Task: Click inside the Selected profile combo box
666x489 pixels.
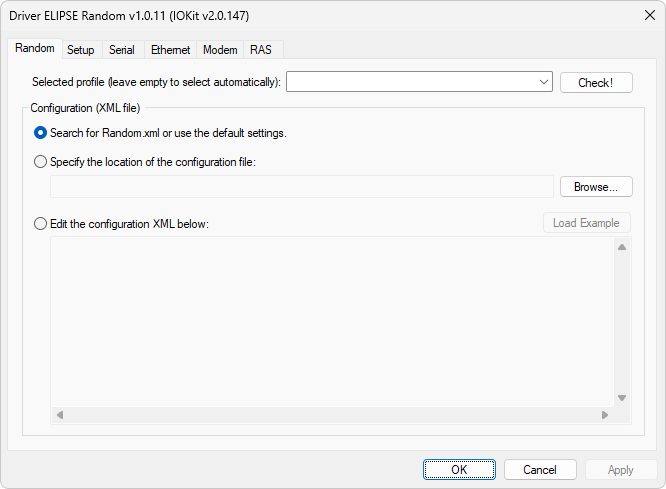Action: click(410, 82)
